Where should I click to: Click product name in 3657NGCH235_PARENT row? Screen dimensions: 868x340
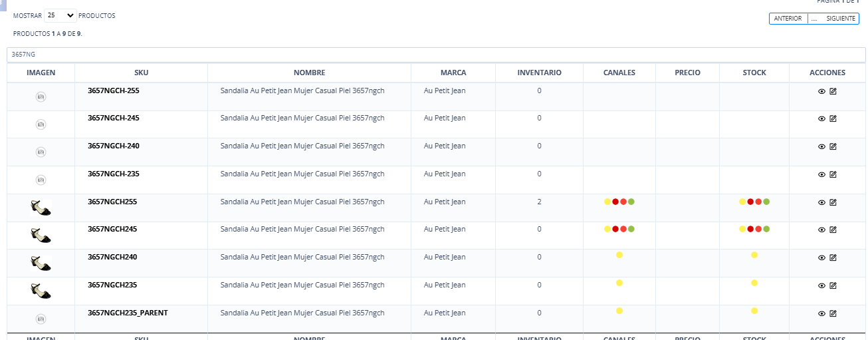click(x=302, y=313)
